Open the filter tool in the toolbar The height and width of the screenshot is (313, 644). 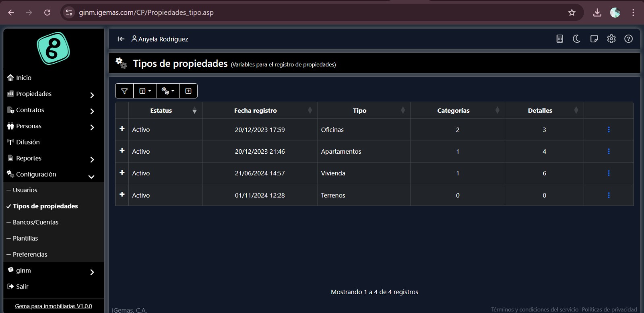tap(124, 91)
